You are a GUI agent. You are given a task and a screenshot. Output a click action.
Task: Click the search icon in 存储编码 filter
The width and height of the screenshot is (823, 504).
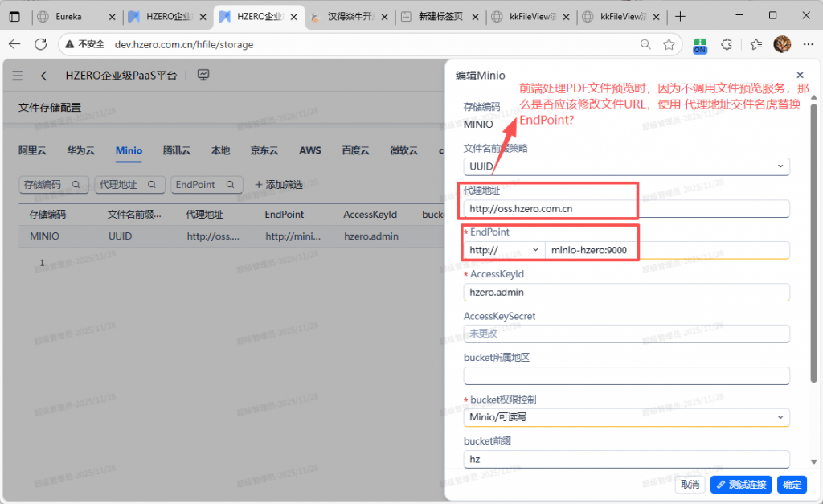pyautogui.click(x=76, y=185)
